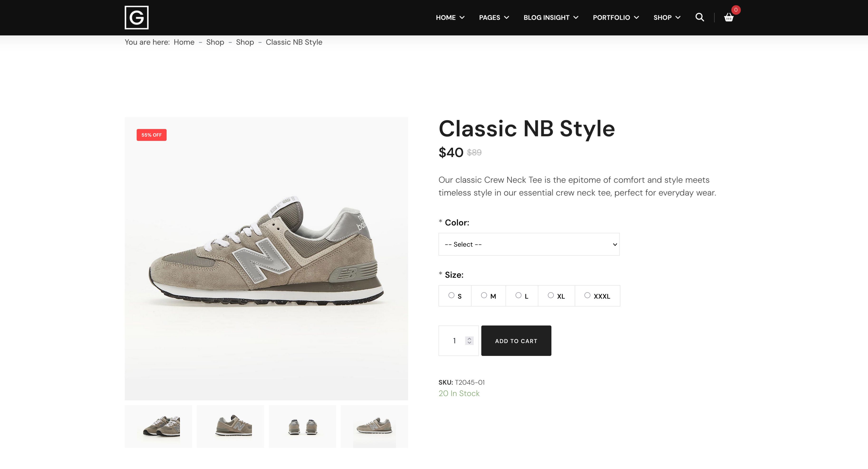Expand the SHOP menu chevron
Screen dimensions: 868x469
tap(679, 18)
